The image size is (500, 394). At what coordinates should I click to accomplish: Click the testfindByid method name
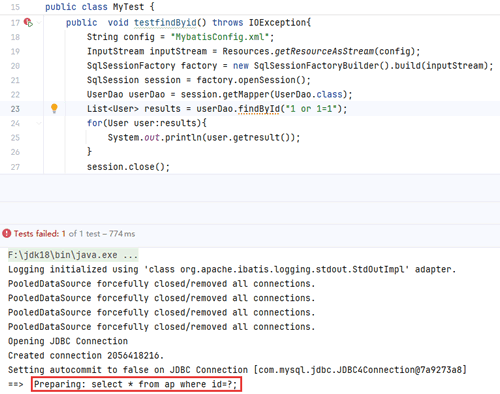click(165, 23)
